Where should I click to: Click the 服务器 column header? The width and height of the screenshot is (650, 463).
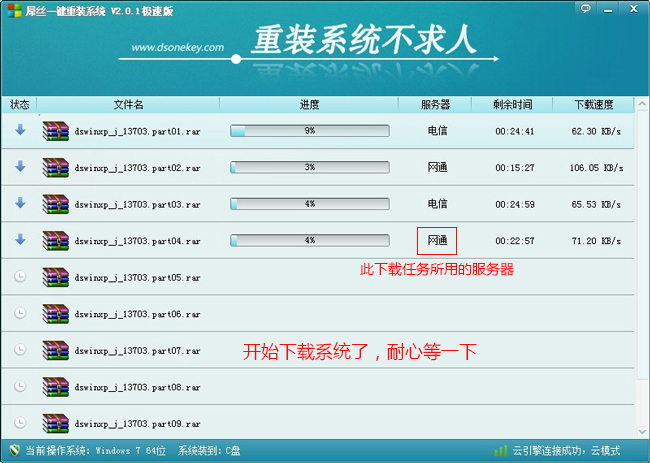437,104
